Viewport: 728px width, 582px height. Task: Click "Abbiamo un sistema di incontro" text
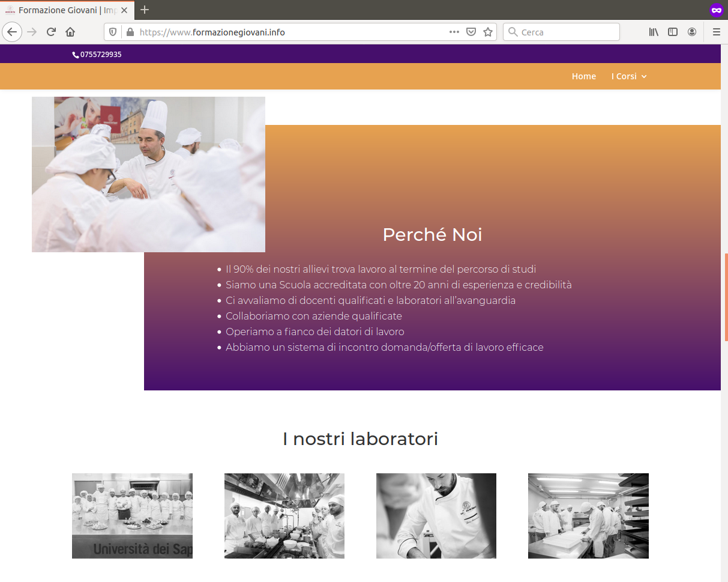pyautogui.click(x=384, y=347)
